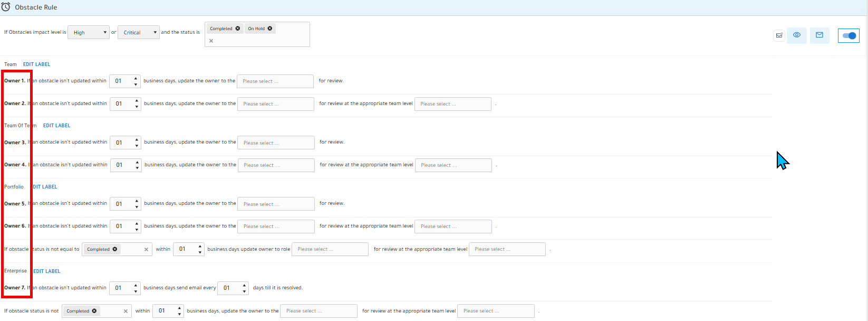Decrease Owner 6 business days value
This screenshot has height=321, width=868.
[137, 229]
